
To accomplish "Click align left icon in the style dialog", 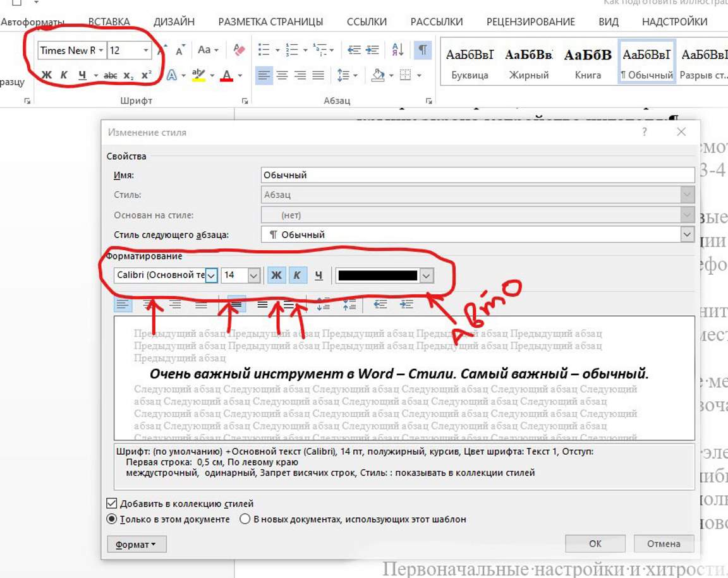I will point(123,304).
